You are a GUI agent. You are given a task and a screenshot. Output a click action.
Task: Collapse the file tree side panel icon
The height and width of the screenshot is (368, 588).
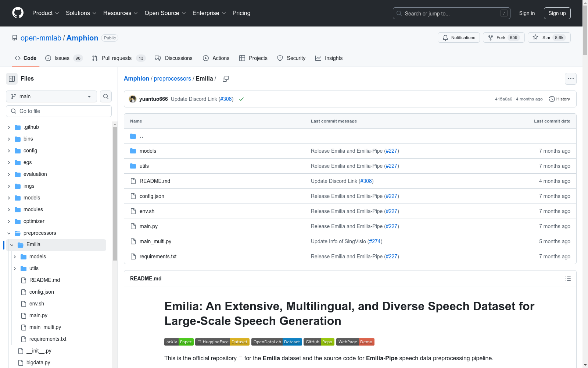coord(12,79)
